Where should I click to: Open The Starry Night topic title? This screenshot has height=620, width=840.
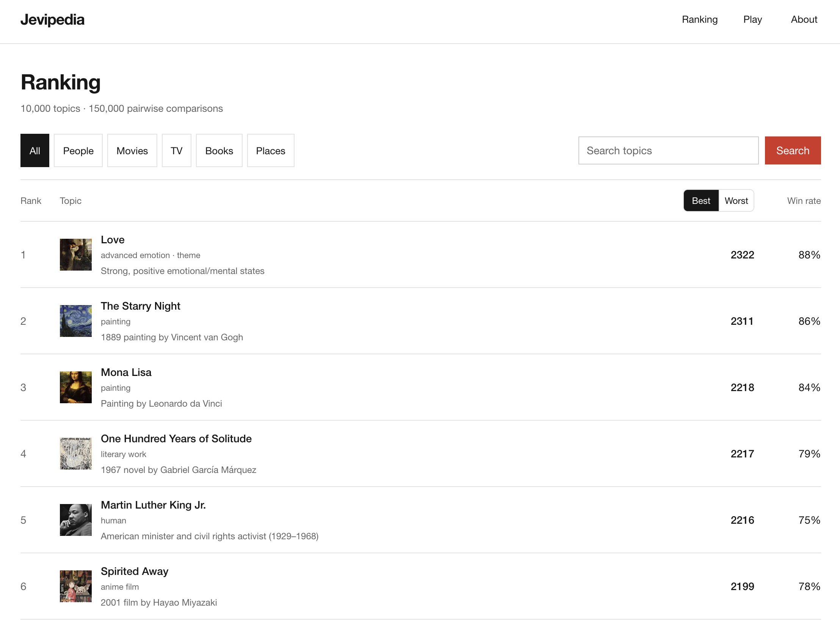click(140, 306)
